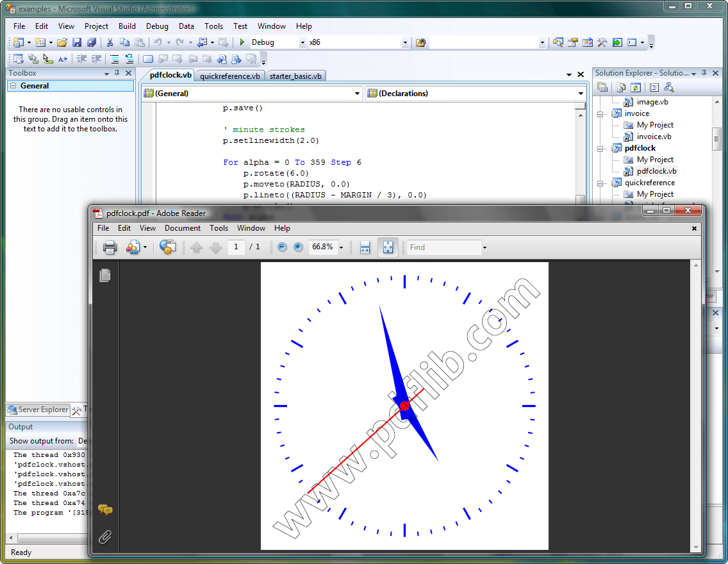Zoom out using the minus icon

[282, 247]
